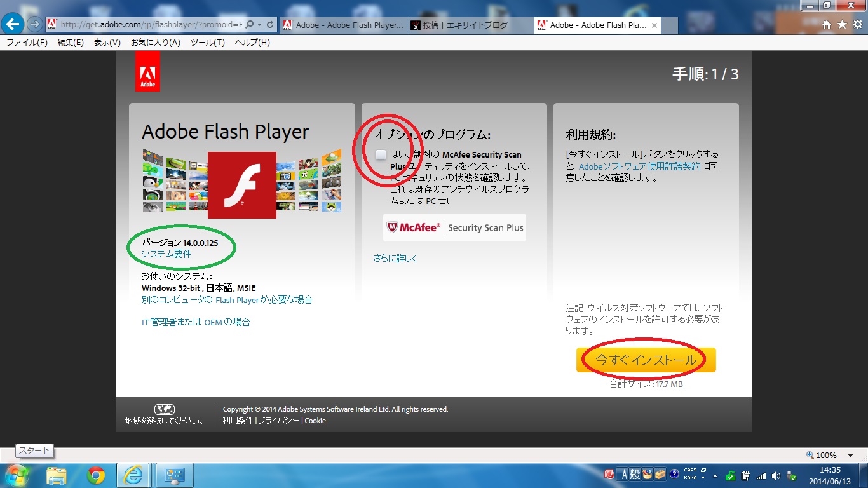Open the 利用条件 footer link
The width and height of the screenshot is (868, 488).
click(x=238, y=421)
